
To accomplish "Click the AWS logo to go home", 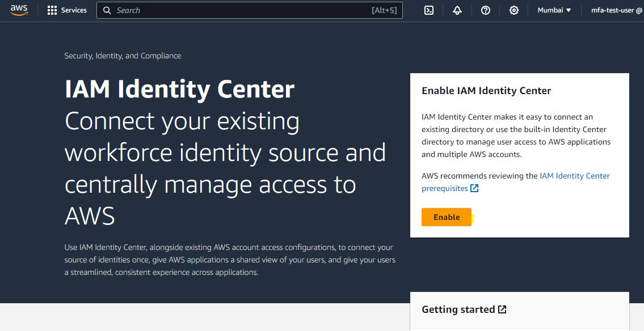I will click(x=19, y=10).
